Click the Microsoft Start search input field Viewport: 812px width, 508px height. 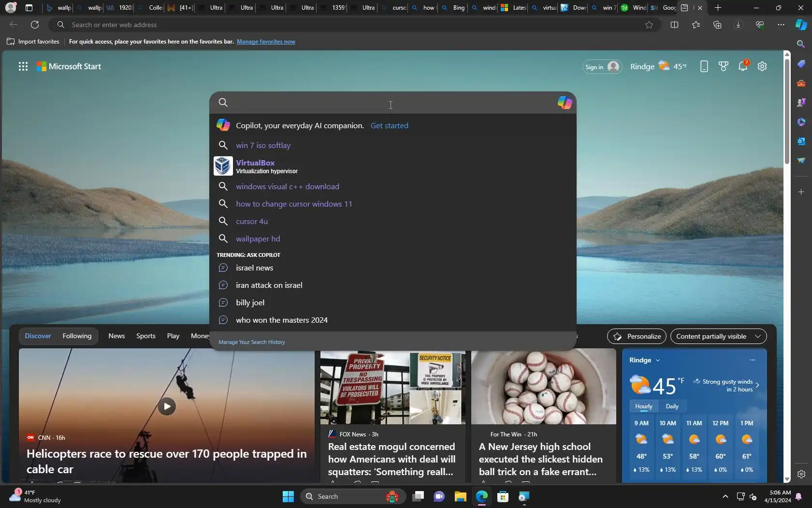coord(393,103)
